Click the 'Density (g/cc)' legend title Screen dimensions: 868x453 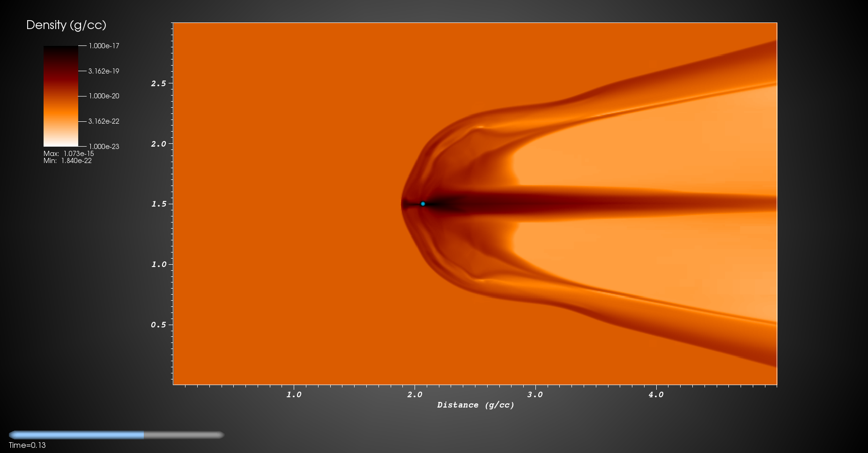66,25
